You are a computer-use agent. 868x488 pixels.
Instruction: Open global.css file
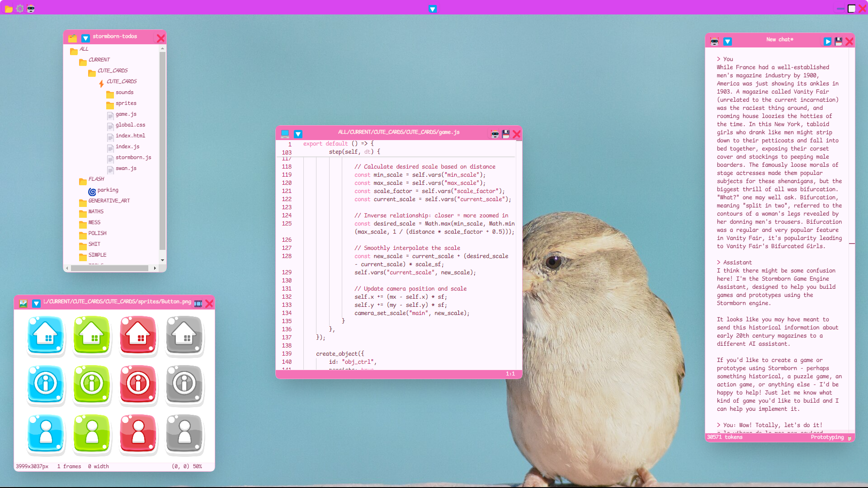click(x=126, y=125)
